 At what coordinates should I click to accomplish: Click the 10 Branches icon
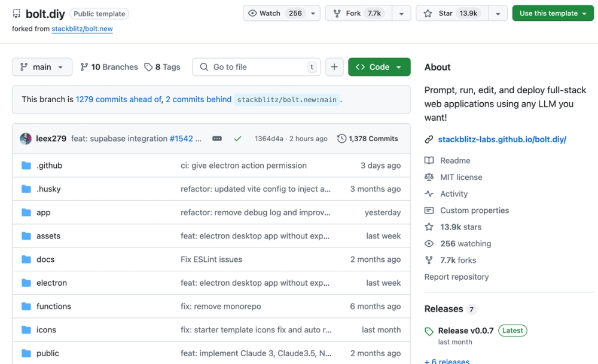point(84,67)
